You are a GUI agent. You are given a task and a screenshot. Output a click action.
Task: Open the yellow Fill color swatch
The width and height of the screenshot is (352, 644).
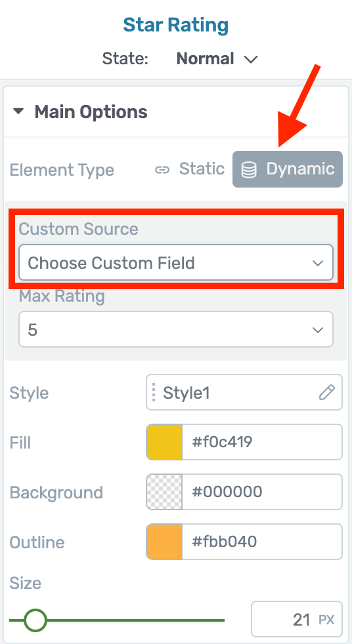pyautogui.click(x=164, y=442)
